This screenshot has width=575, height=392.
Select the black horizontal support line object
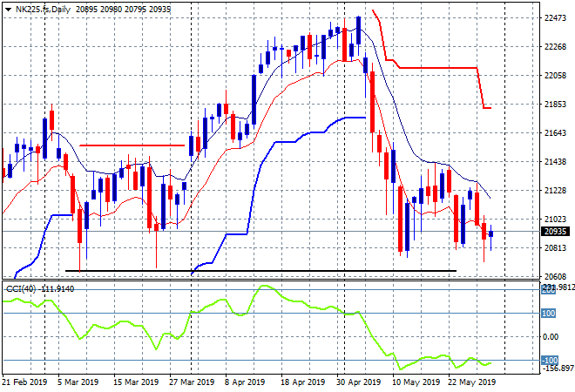coord(260,271)
